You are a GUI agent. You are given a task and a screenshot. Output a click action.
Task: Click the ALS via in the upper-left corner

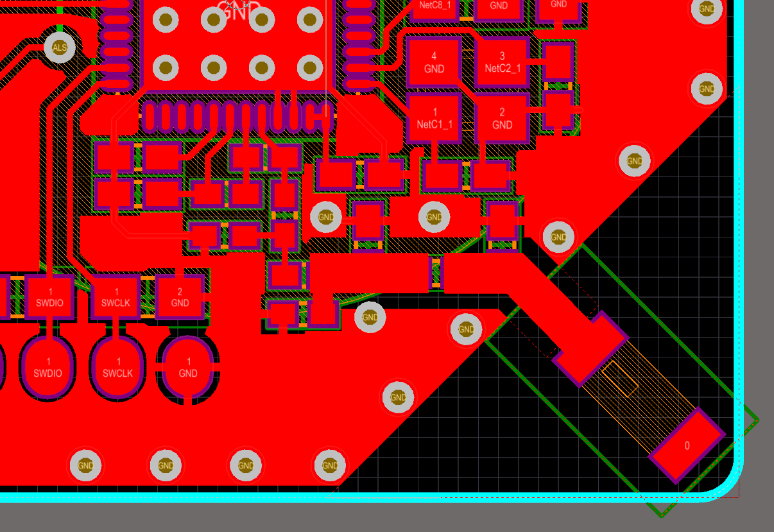coord(58,47)
